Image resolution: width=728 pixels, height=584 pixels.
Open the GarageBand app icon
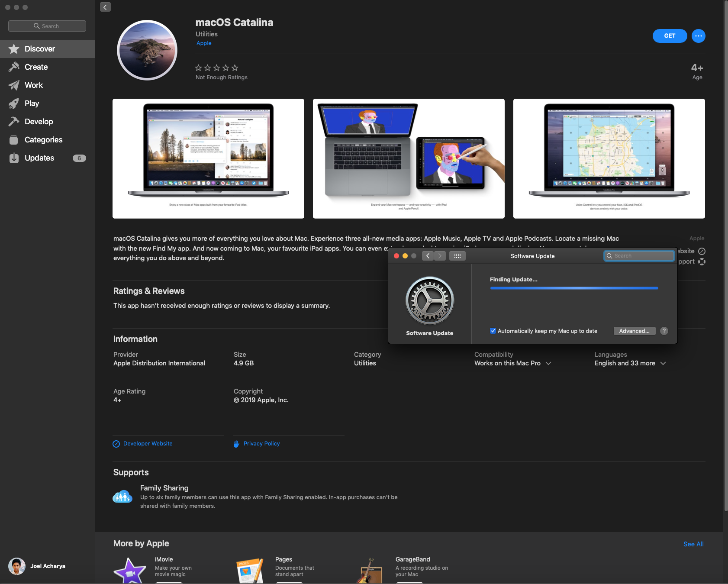pos(370,571)
